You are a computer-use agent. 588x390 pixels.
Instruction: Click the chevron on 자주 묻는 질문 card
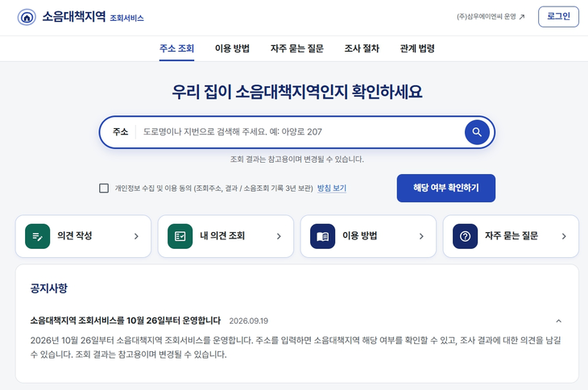[564, 236]
